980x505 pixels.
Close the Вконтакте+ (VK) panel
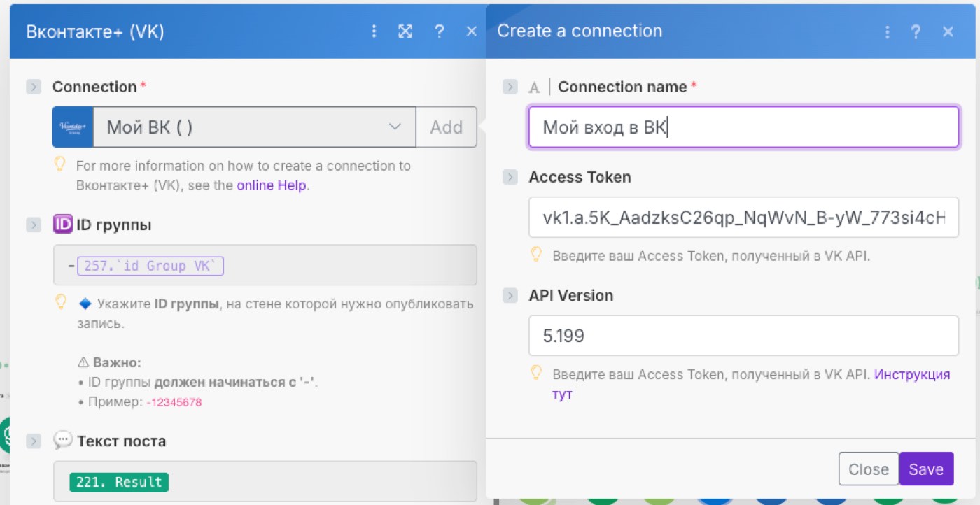click(x=472, y=31)
